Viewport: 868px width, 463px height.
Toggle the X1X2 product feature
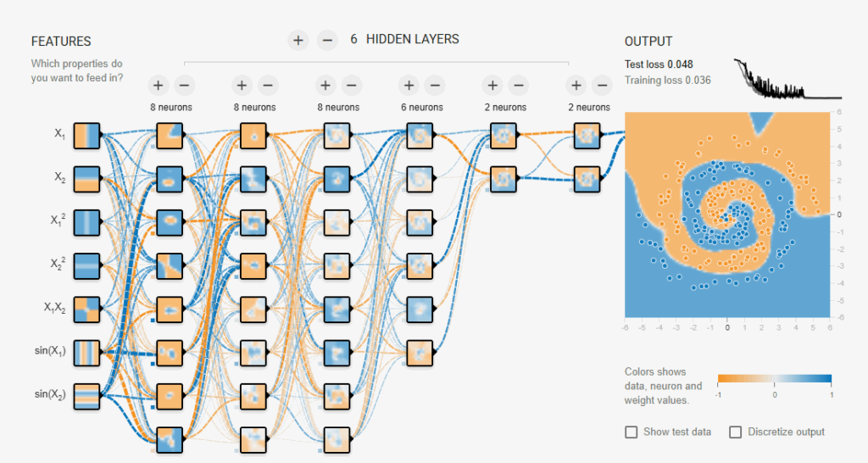(x=87, y=310)
